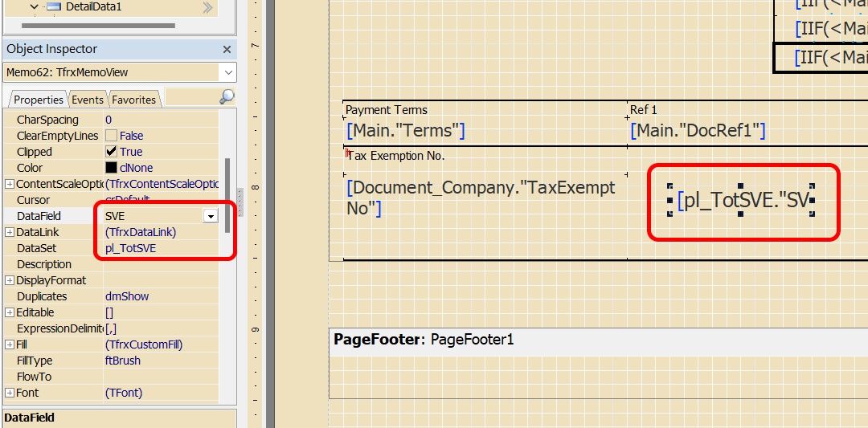Screen dimensions: 868x428
Task: Click the search magnifier in Object Inspector
Action: pos(227,97)
